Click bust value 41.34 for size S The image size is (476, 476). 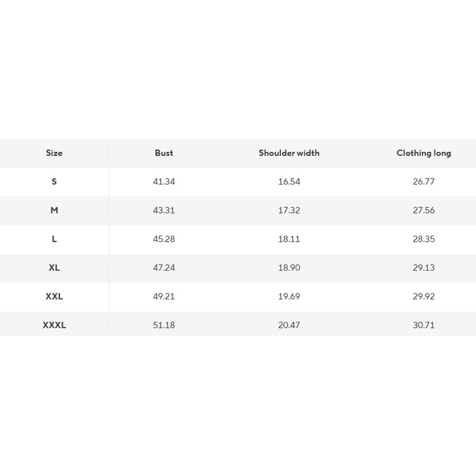tap(164, 181)
